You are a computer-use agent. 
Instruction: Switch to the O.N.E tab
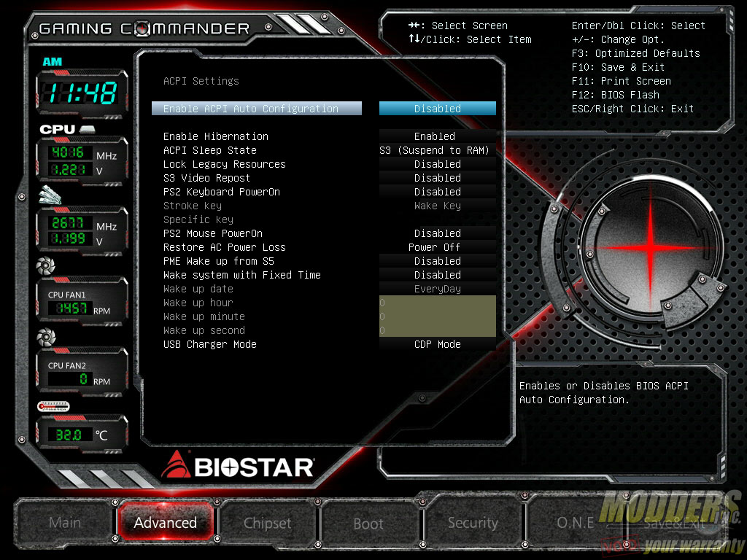(576, 523)
